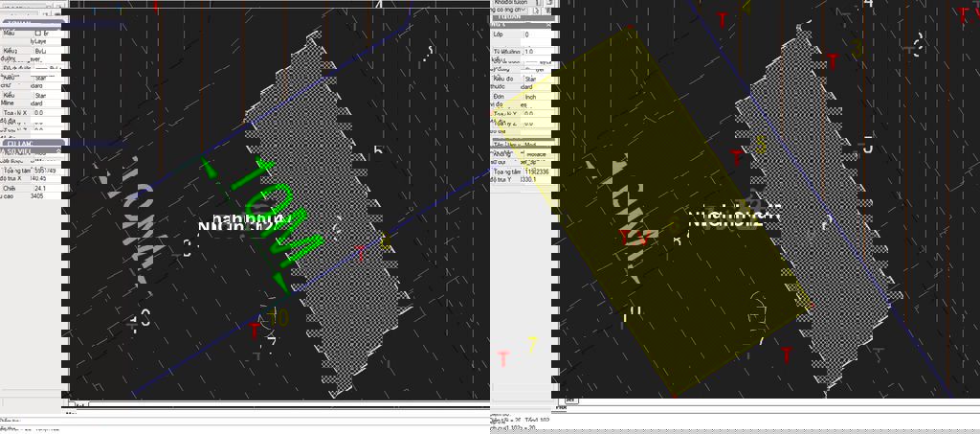Click the Chiều value 24.1 in left panel

coord(40,188)
